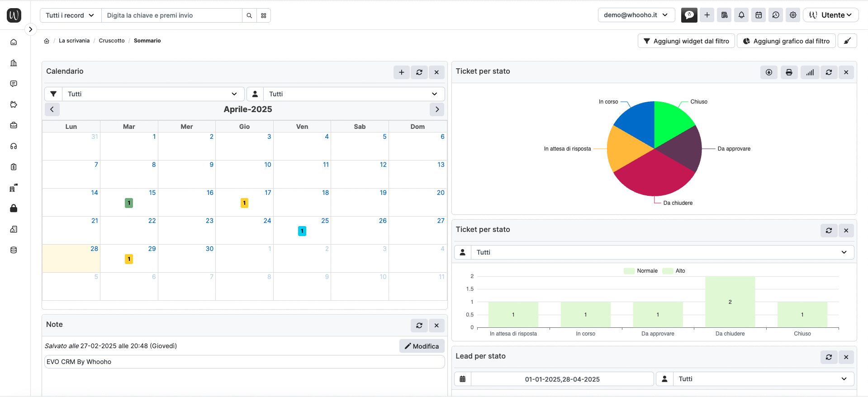Click the search key input field

pyautogui.click(x=172, y=15)
